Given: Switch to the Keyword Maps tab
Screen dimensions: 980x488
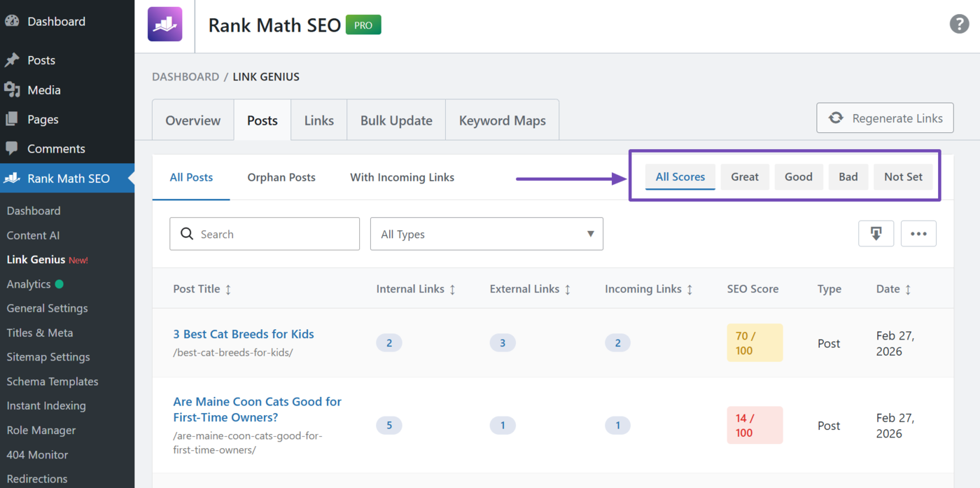Looking at the screenshot, I should coord(502,120).
